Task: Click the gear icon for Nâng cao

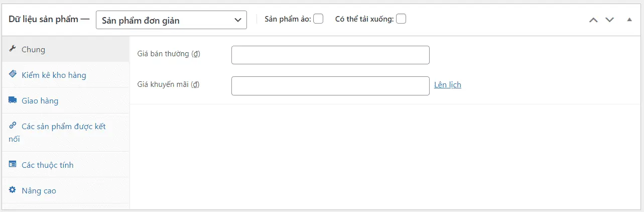Action: point(13,190)
